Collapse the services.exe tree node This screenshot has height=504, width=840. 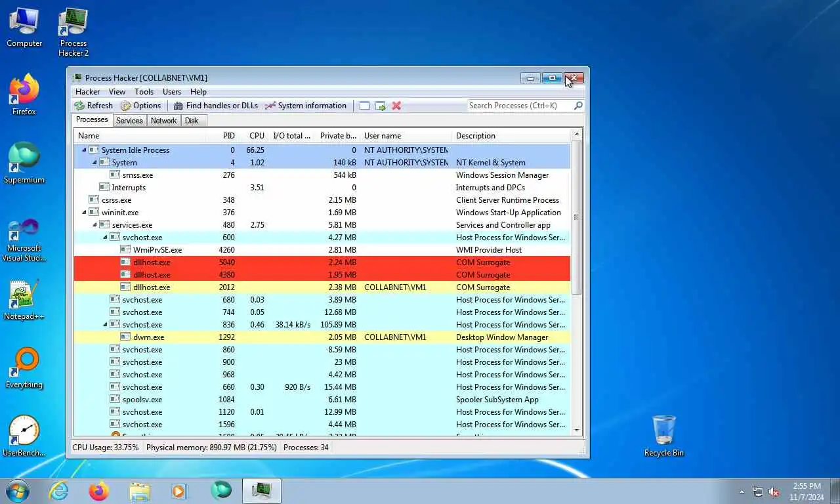(94, 225)
